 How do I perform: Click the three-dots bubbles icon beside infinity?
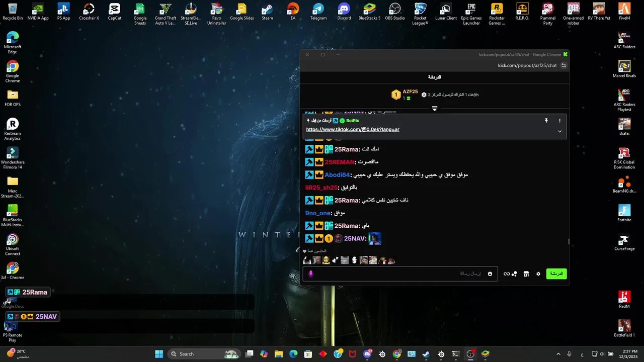click(x=514, y=274)
